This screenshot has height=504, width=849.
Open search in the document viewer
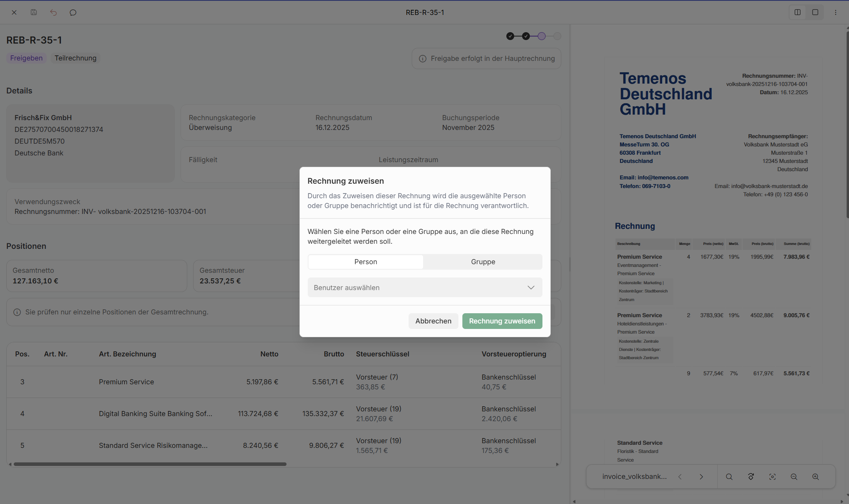point(729,477)
